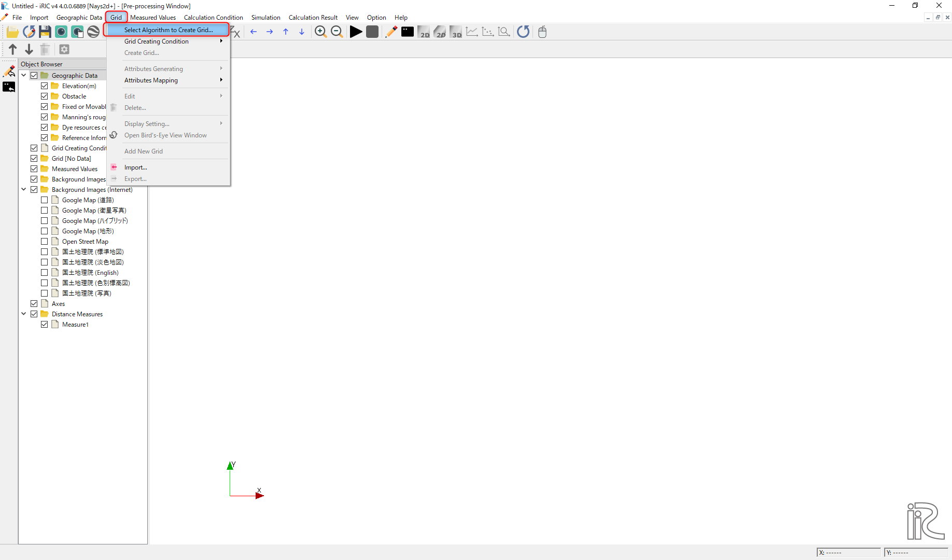Viewport: 952px width, 560px height.
Task: Click the striped globe toolbar icon
Action: (x=93, y=32)
